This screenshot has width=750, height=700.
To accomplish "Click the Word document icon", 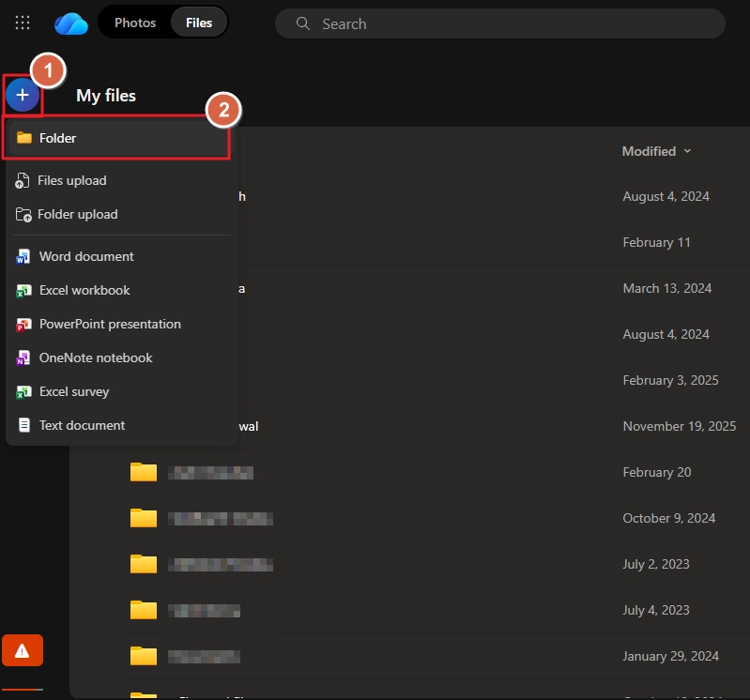I will point(23,257).
